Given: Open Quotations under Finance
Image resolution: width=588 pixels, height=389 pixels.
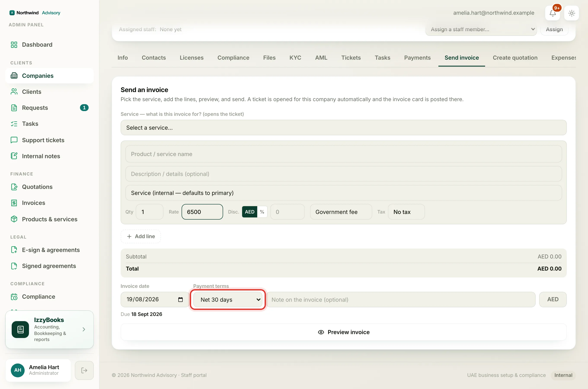Looking at the screenshot, I should point(49,187).
